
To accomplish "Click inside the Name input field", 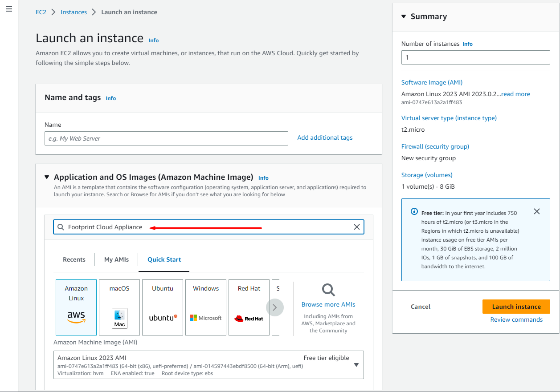I will [166, 138].
